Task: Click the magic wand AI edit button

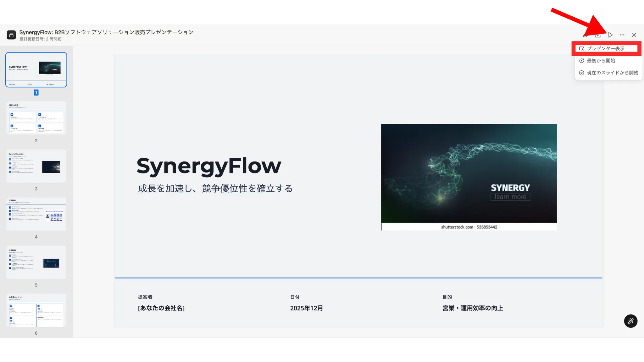Action: (630, 321)
